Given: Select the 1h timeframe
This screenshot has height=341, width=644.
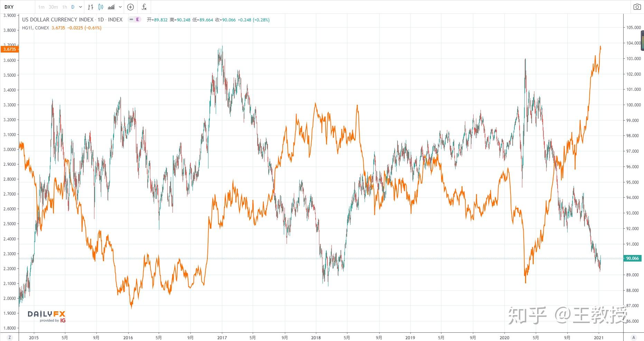Looking at the screenshot, I should point(65,7).
